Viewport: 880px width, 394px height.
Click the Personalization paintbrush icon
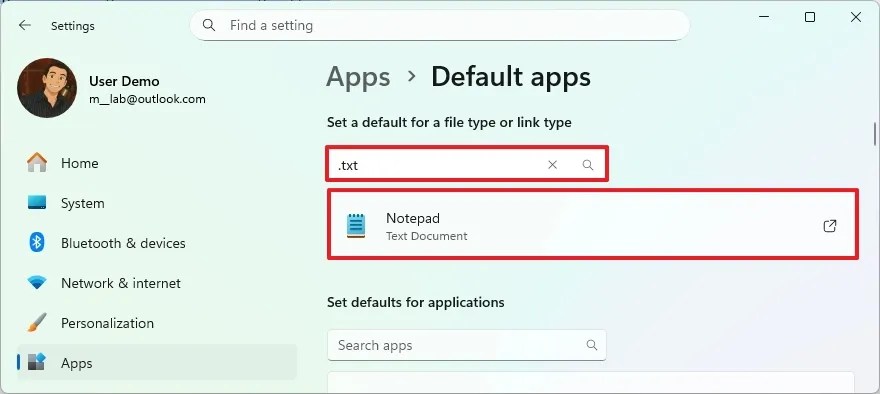(x=37, y=323)
